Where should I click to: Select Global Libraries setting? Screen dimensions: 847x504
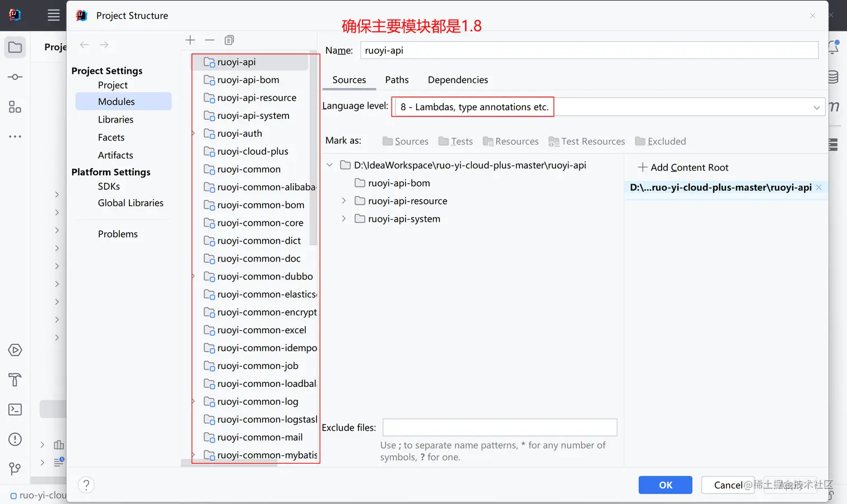pos(131,203)
